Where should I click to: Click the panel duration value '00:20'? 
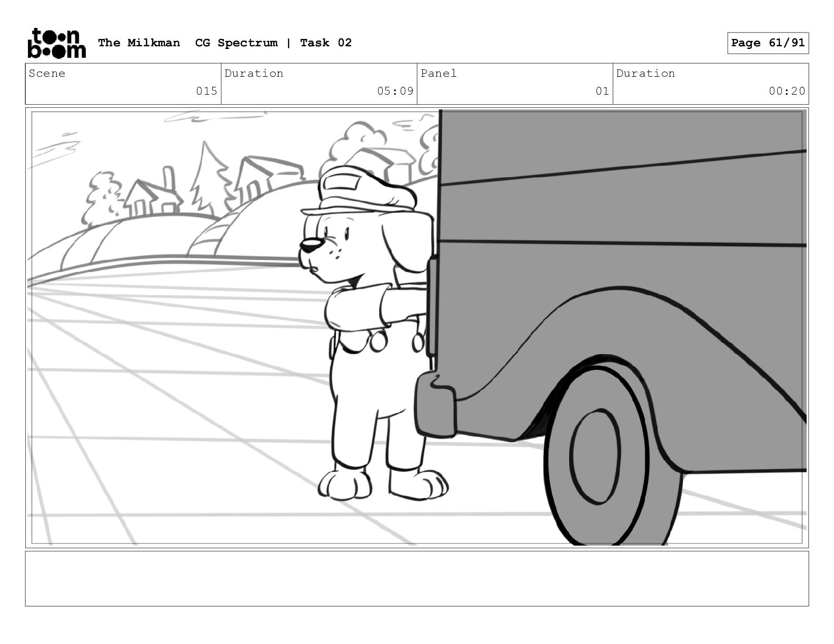tap(787, 91)
